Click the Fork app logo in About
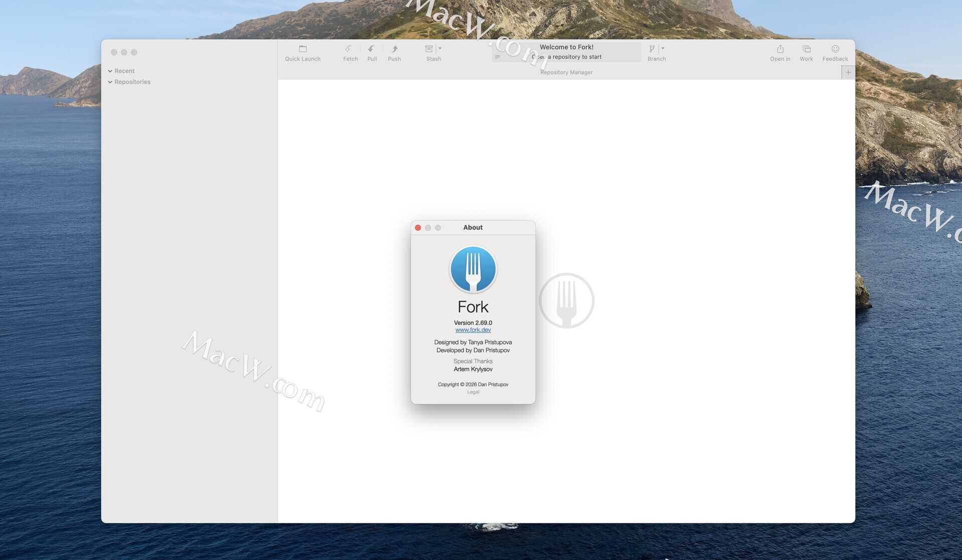 click(473, 269)
